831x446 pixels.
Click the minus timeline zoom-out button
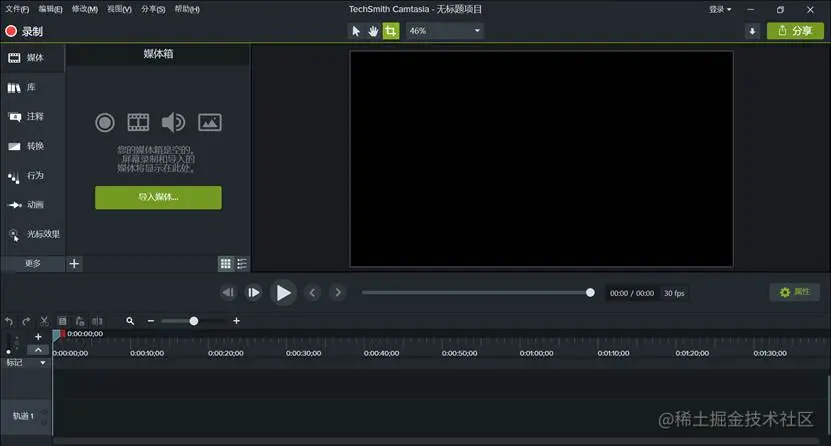click(x=151, y=321)
